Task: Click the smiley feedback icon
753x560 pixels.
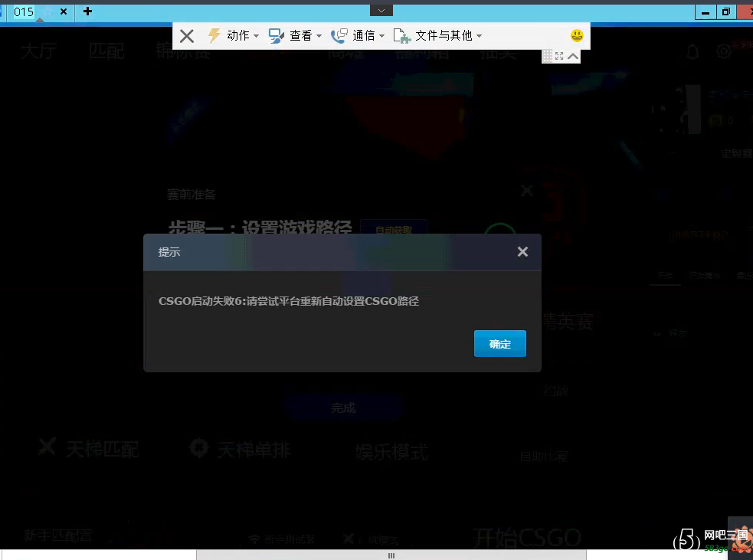Action: coord(577,35)
